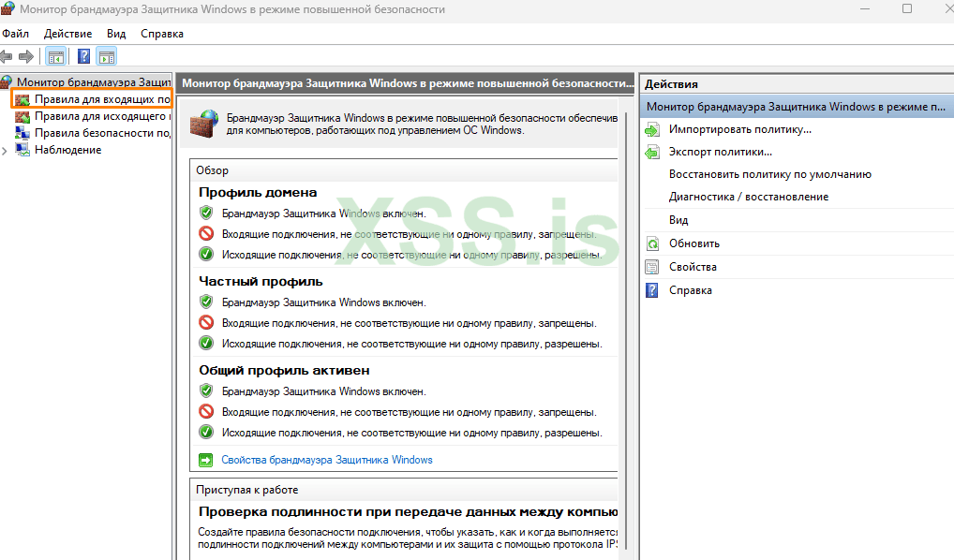Click the green import policy arrow icon
Viewport: 954px width, 560px height.
pyautogui.click(x=652, y=129)
